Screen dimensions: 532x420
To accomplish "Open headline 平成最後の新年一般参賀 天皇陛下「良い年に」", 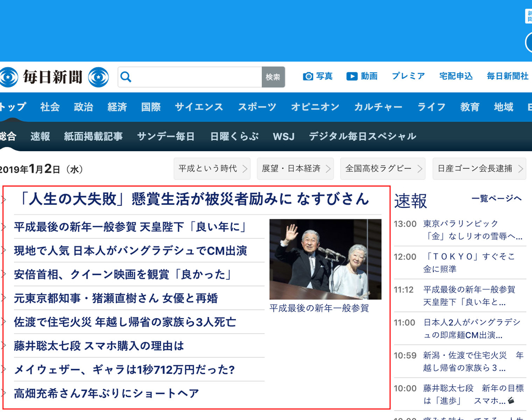I will click(130, 227).
